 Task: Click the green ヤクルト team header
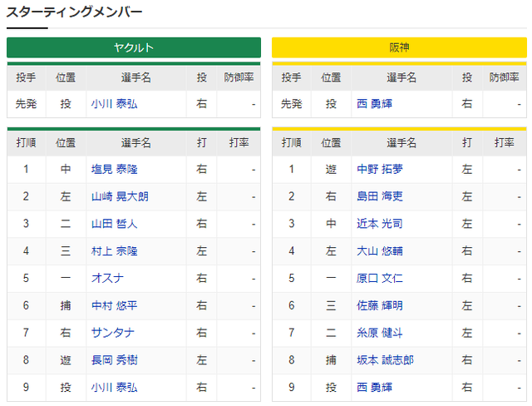click(x=134, y=47)
